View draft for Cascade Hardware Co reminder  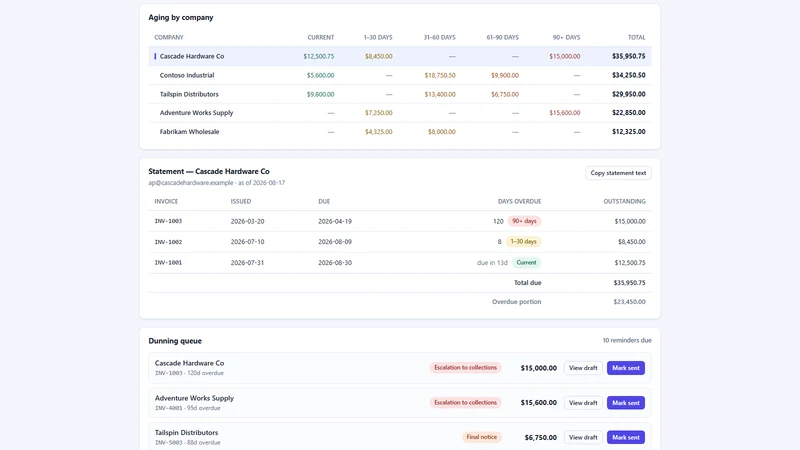[583, 368]
